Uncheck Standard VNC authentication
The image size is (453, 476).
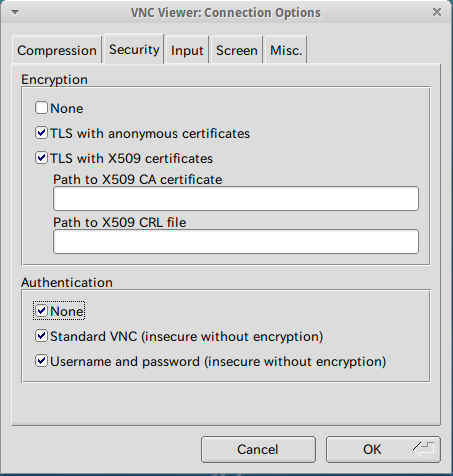coord(42,336)
